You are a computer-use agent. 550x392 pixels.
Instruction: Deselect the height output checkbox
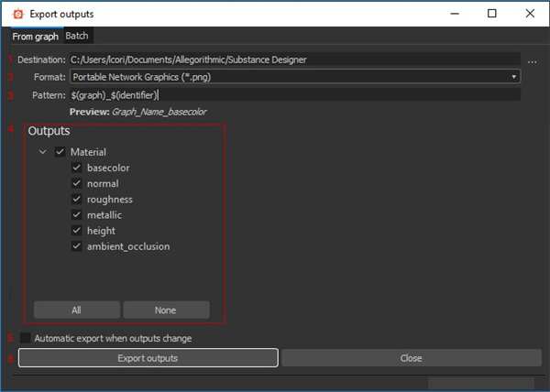[77, 230]
